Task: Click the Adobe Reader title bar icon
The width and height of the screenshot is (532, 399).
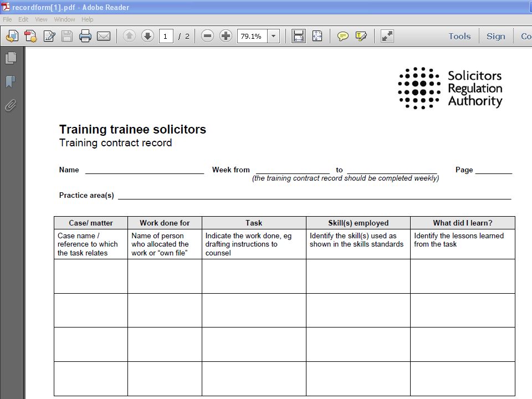Action: 6,7
